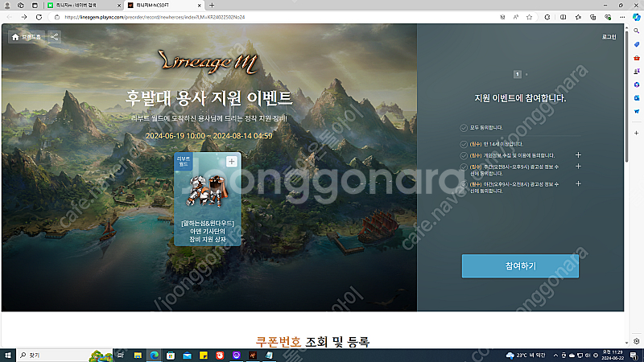Viewport: 644px width, 362px height.
Task: Click the site information lock icon
Action: tap(57, 17)
